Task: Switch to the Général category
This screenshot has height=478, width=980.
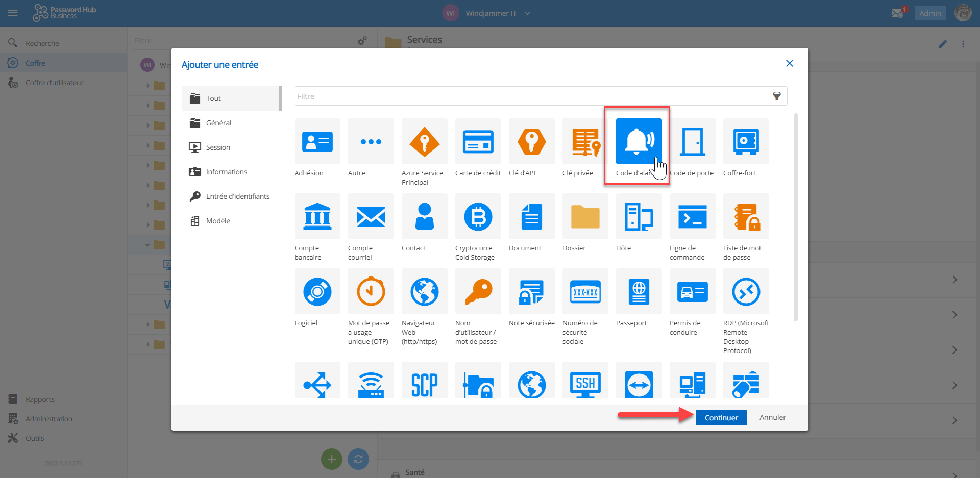Action: click(218, 123)
